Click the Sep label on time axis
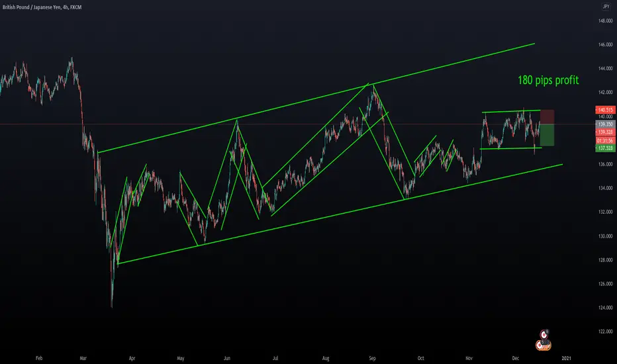This screenshot has height=364, width=617. click(372, 358)
